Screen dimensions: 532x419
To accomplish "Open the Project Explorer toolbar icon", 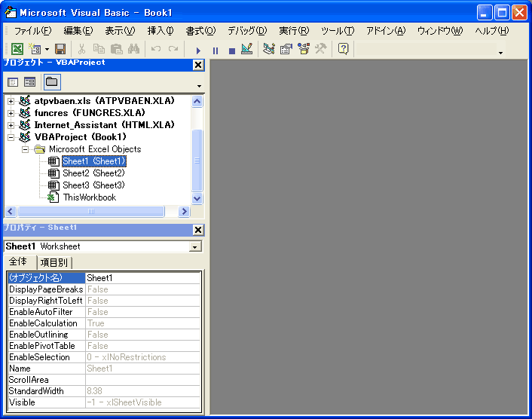I will 269,49.
